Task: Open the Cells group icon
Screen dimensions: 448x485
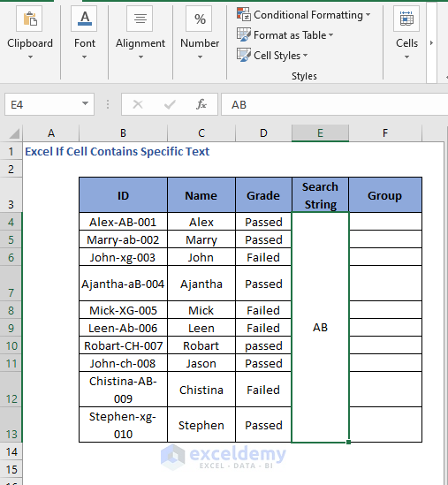Action: pos(406,19)
